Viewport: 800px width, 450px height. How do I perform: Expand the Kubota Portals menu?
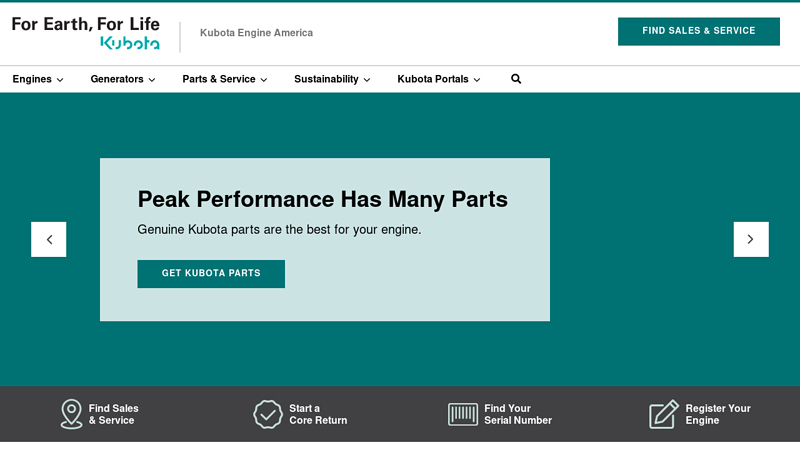click(438, 79)
